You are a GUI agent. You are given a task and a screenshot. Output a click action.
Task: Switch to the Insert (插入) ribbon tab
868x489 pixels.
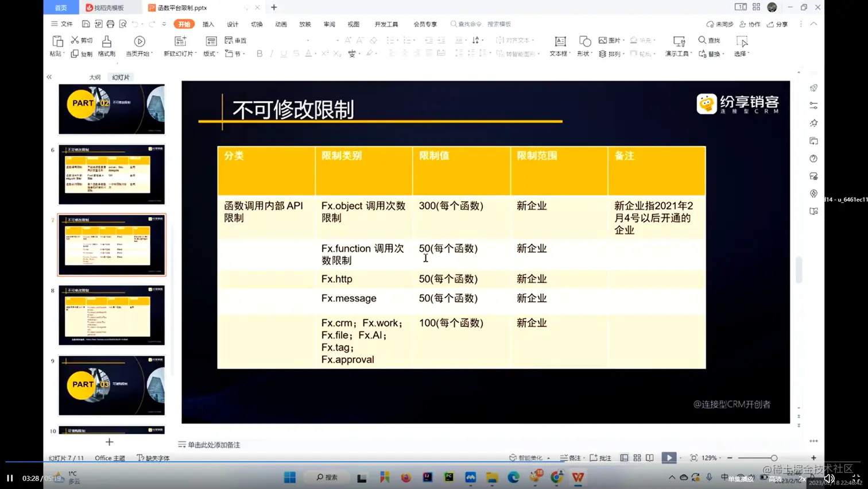point(208,24)
